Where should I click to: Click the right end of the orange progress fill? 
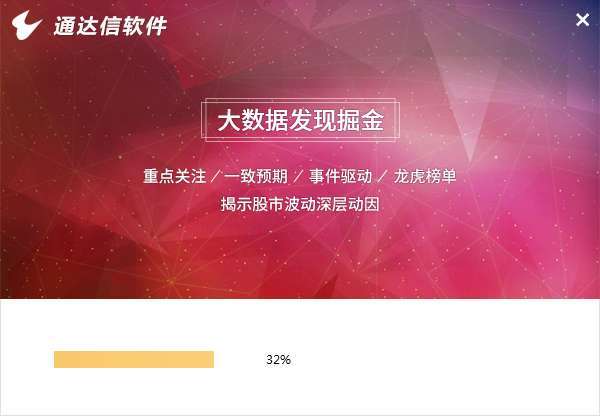pyautogui.click(x=211, y=359)
